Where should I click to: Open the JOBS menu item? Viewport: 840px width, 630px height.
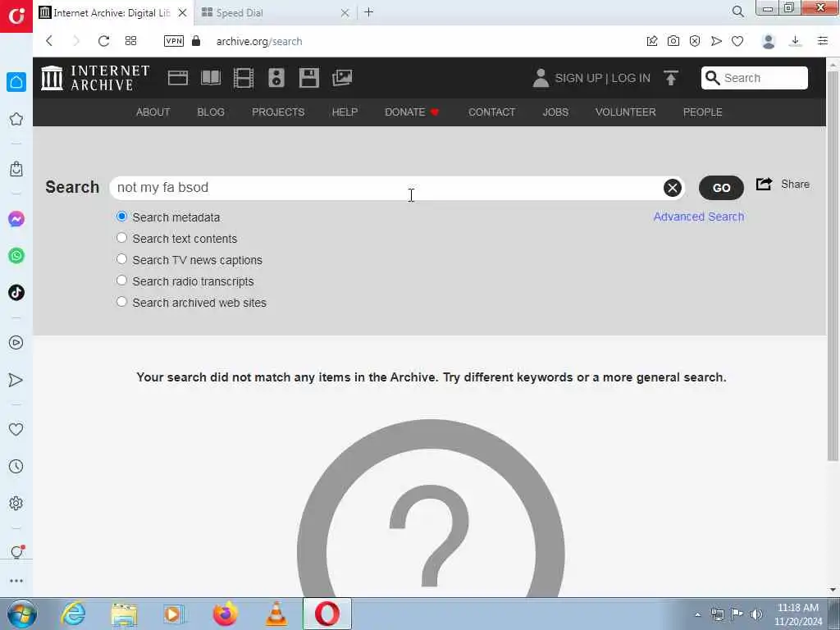pyautogui.click(x=555, y=112)
